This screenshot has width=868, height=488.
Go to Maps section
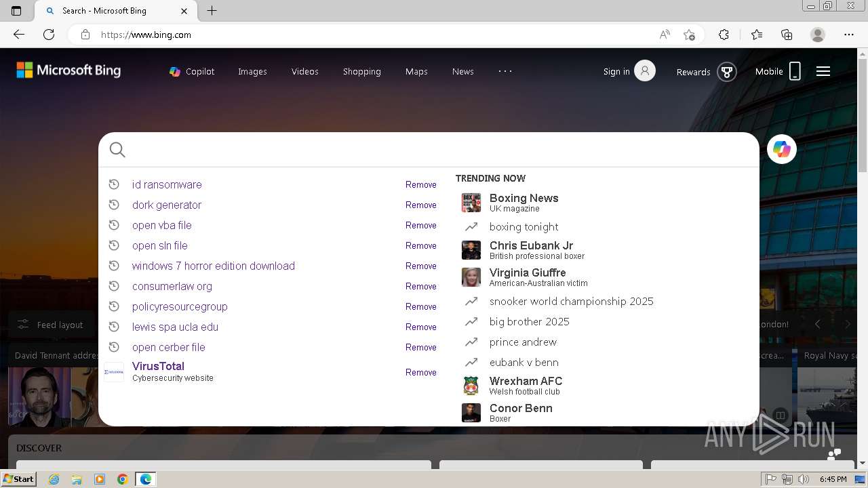pos(416,71)
